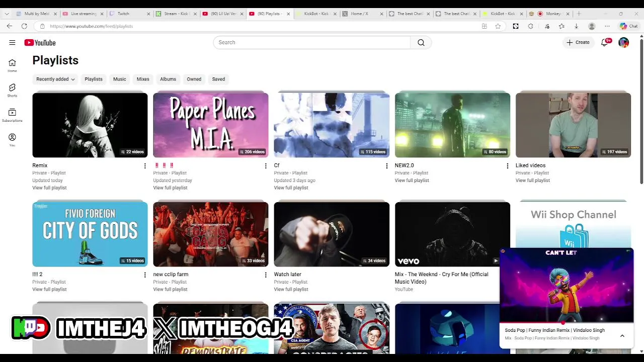Filter by Playlists chip

click(x=94, y=79)
